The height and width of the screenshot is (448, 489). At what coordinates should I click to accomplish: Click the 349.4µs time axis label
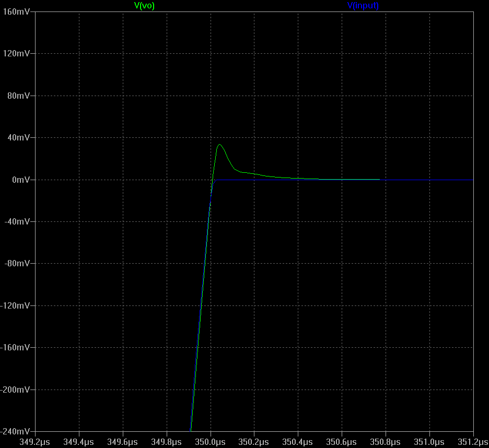78,442
